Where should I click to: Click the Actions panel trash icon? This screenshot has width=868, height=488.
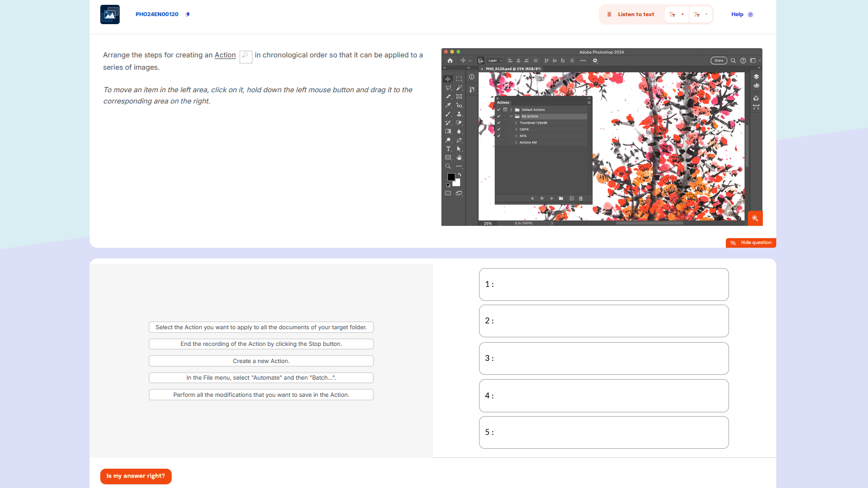tap(580, 198)
